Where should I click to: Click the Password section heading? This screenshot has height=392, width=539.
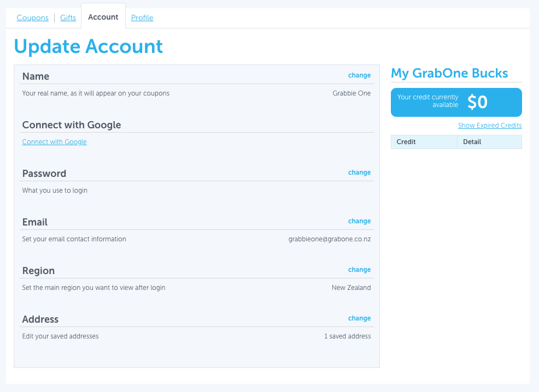pos(44,174)
